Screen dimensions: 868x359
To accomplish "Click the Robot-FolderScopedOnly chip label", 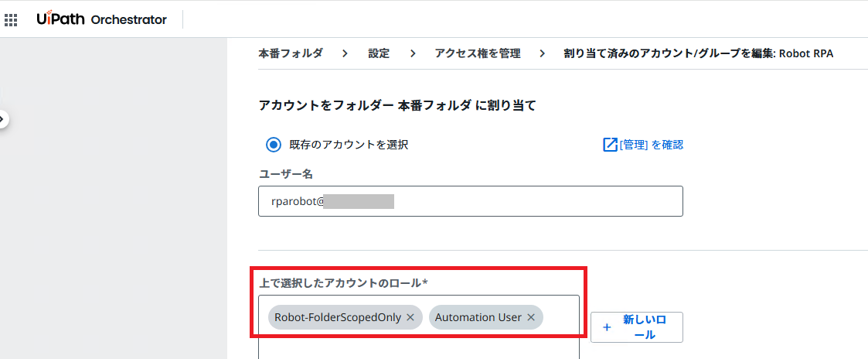I will tap(337, 317).
